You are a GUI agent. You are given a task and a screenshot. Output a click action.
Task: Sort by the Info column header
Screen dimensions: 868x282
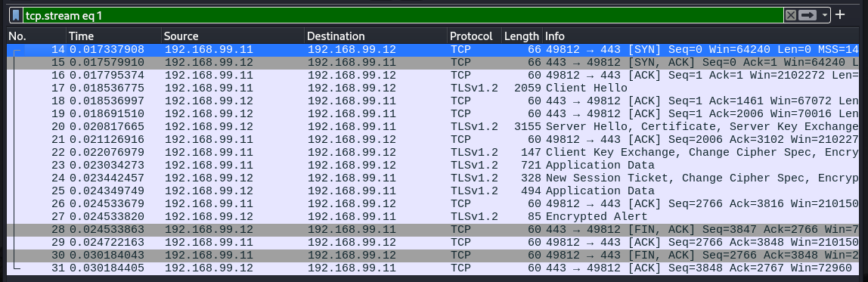[x=701, y=36]
